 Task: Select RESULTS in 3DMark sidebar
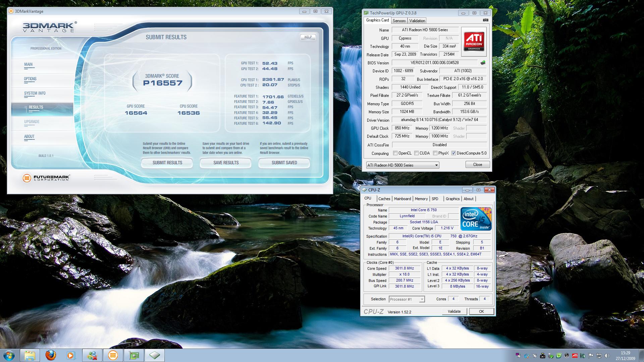pos(42,109)
